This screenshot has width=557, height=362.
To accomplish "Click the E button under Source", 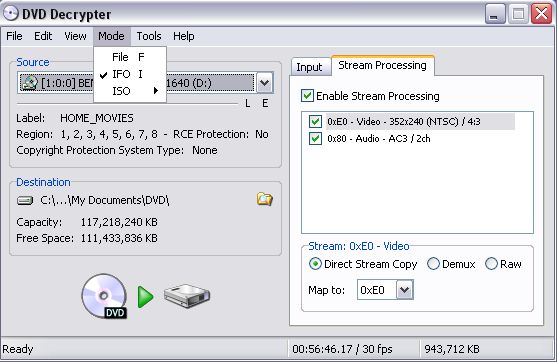I will pyautogui.click(x=265, y=103).
